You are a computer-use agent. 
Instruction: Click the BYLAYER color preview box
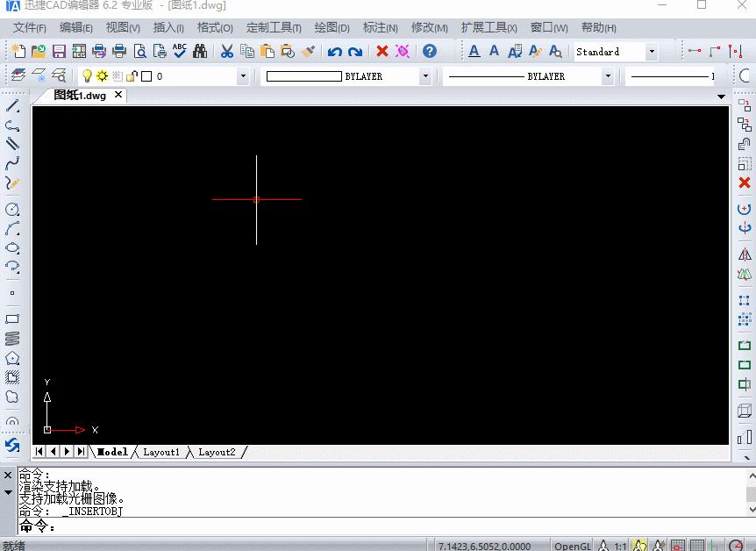tap(303, 76)
